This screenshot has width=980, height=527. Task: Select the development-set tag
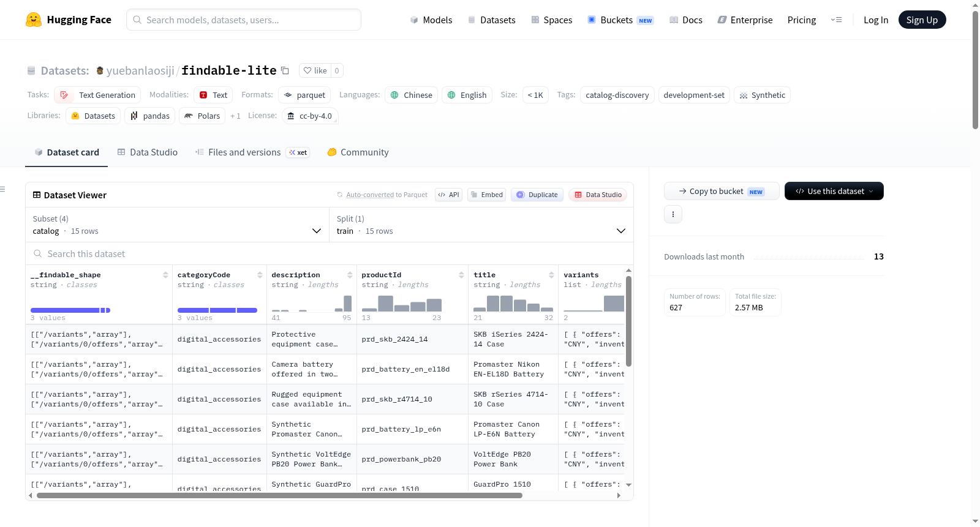click(694, 95)
